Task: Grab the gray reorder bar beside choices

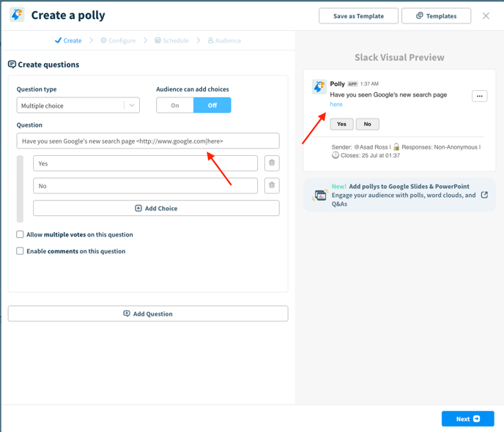Action: coord(20,189)
